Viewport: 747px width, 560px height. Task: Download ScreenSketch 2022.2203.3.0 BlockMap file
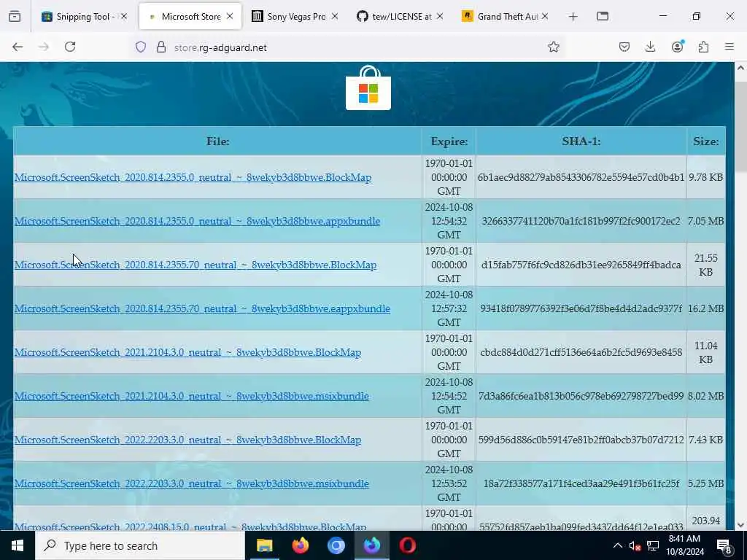[187, 440]
